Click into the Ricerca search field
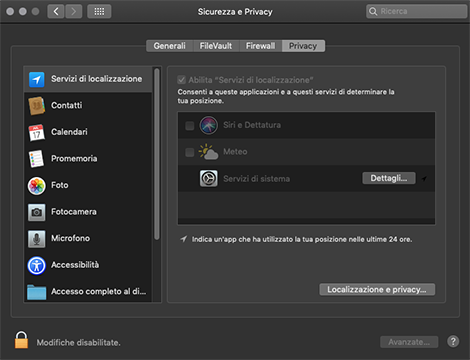This screenshot has width=470, height=360. click(x=417, y=11)
